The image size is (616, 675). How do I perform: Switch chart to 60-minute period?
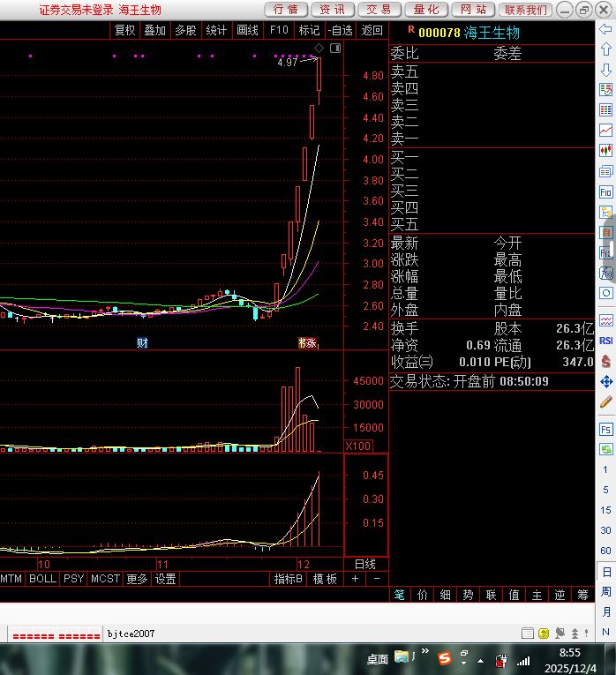point(605,551)
